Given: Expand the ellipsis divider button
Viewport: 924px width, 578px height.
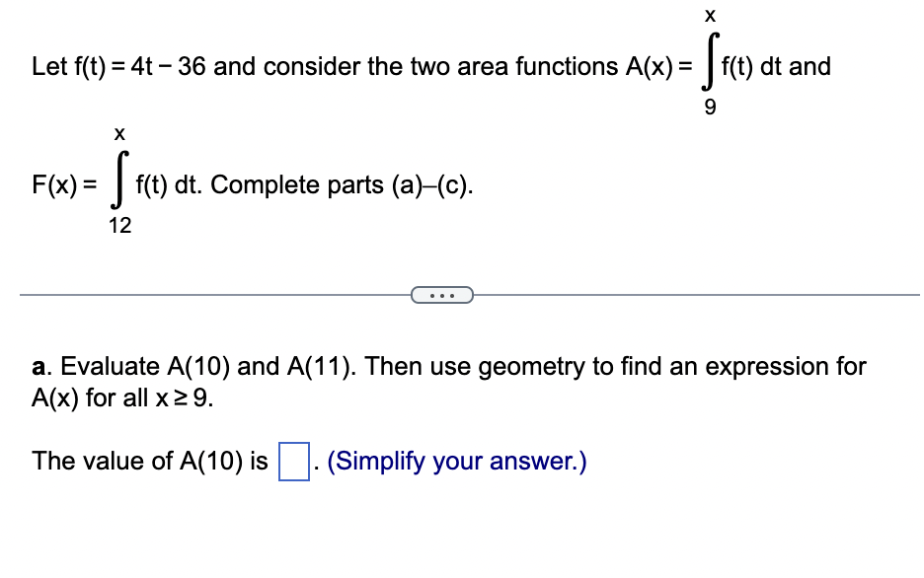Looking at the screenshot, I should pos(443,294).
